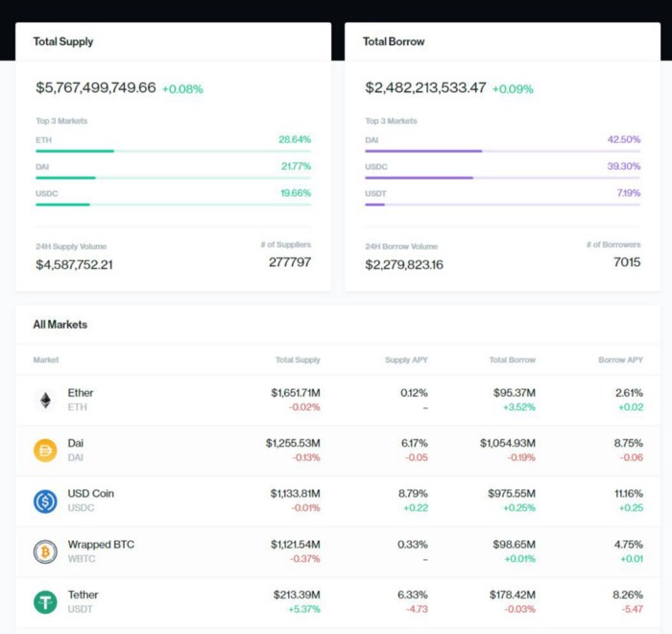Open the USD Coin market name link
672x634 pixels.
(90, 494)
